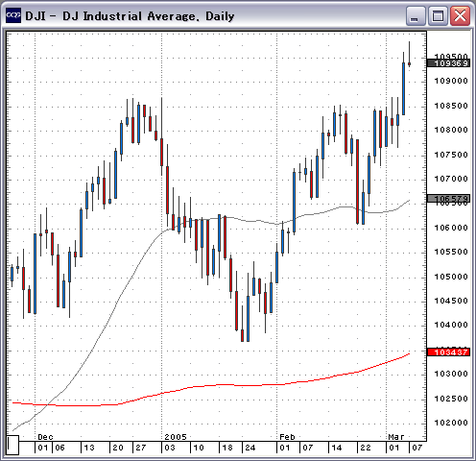Click the last date label 07 in March
Viewport: 476px width, 461px height.
coord(417,448)
